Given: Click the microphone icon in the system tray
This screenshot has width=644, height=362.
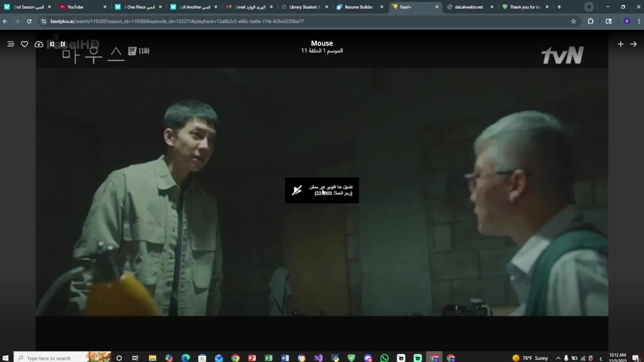Looking at the screenshot, I should pyautogui.click(x=567, y=358).
